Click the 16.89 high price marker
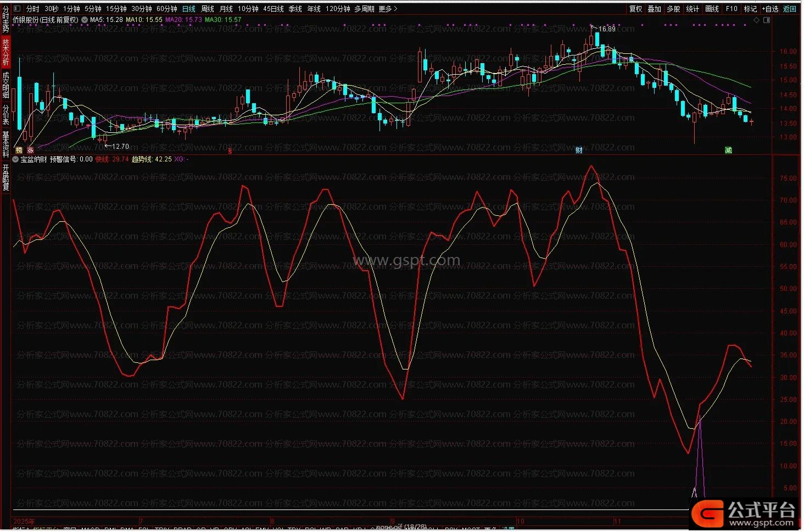804x532 pixels. click(x=606, y=29)
